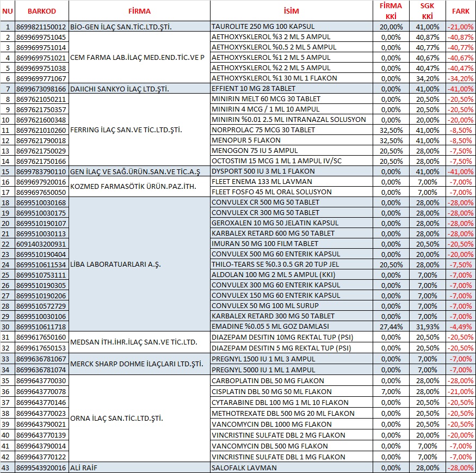Viewport: 476px width, 473px height.
Task: Select the FARK column header
Action: tap(461, 11)
